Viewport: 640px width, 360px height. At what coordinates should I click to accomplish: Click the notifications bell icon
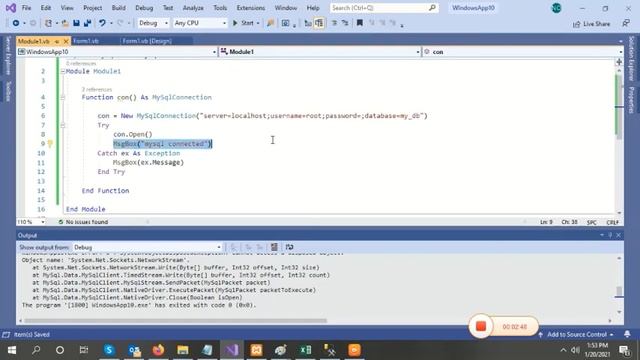[627, 334]
